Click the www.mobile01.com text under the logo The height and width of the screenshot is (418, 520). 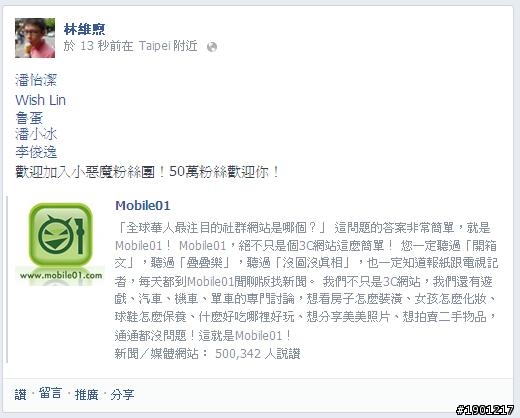click(x=61, y=275)
